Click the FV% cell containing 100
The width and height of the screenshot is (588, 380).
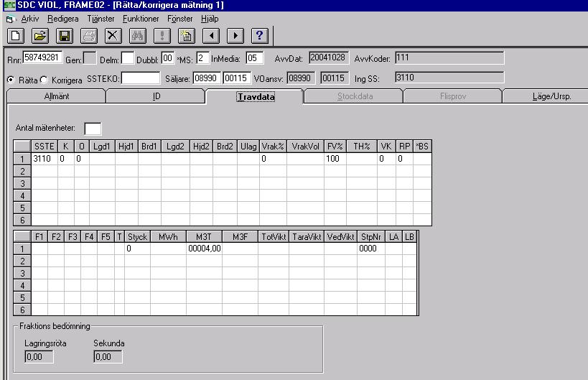click(335, 159)
